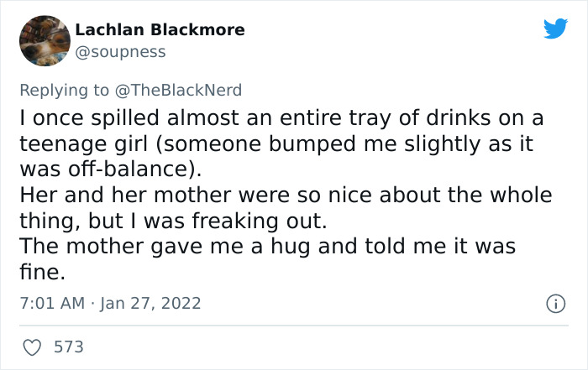Open the @soupness handle
Image resolution: width=588 pixels, height=370 pixels.
pyautogui.click(x=120, y=52)
